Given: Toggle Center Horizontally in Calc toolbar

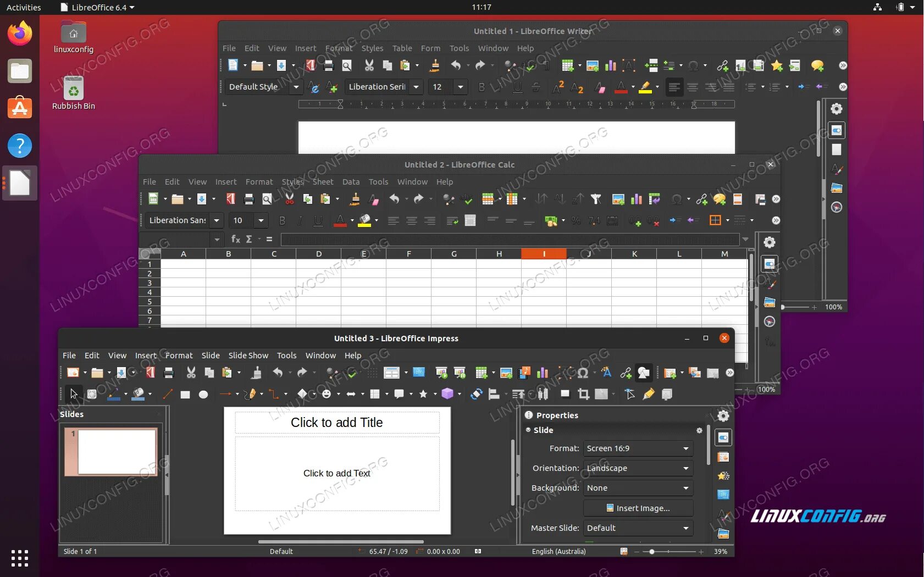Looking at the screenshot, I should 411,220.
